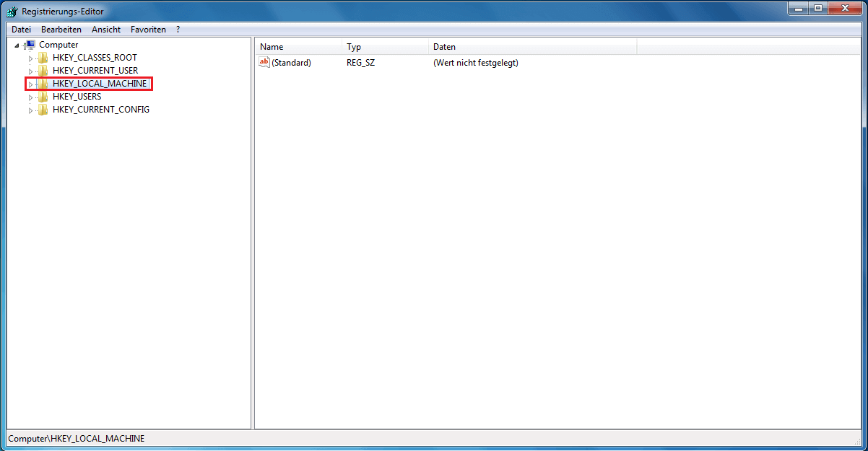Open the Favoriten menu
This screenshot has width=868, height=451.
click(x=148, y=30)
